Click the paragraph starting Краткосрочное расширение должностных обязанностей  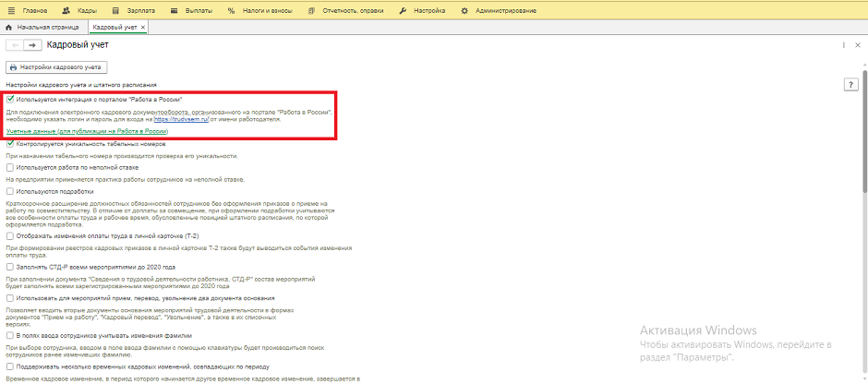click(171, 215)
